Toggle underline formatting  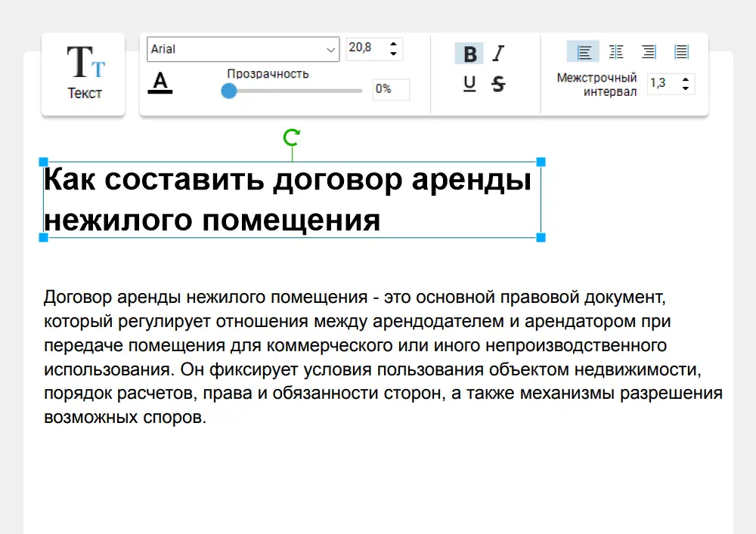(469, 84)
